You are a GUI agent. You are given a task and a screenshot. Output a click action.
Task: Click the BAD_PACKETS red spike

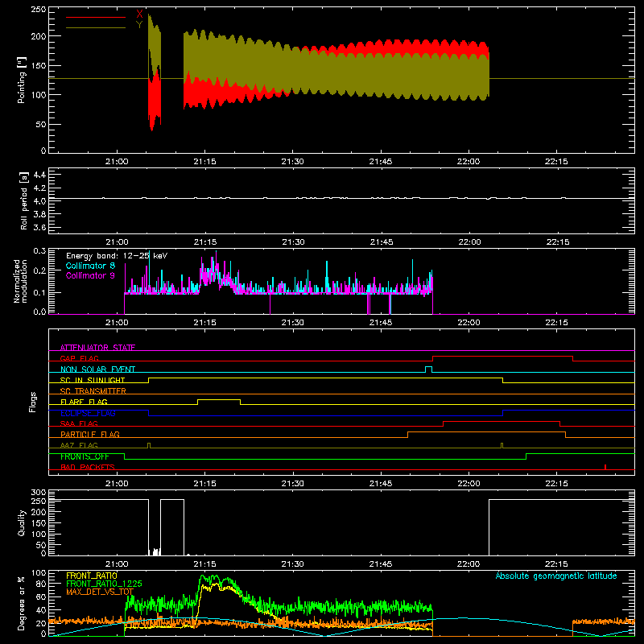click(605, 467)
